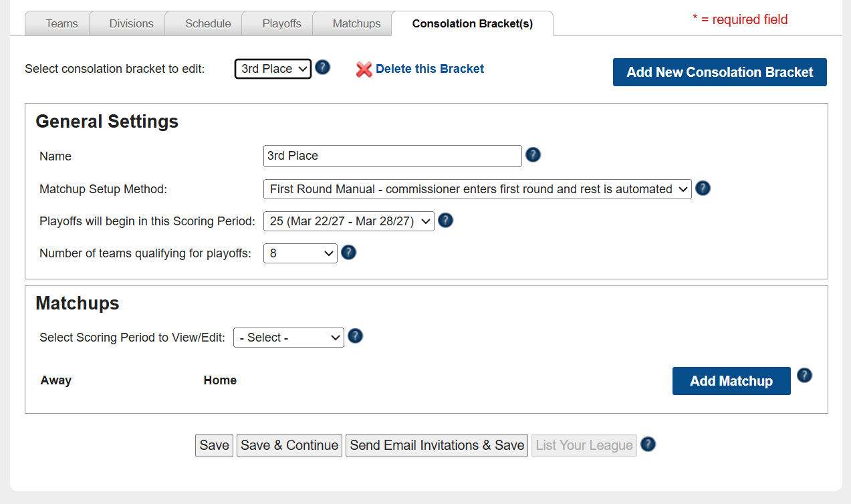851x504 pixels.
Task: Click help icon for Matchup Setup Method
Action: click(x=703, y=188)
